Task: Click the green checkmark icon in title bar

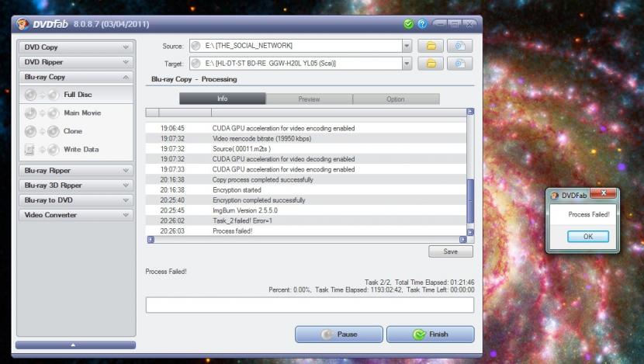Action: (408, 25)
